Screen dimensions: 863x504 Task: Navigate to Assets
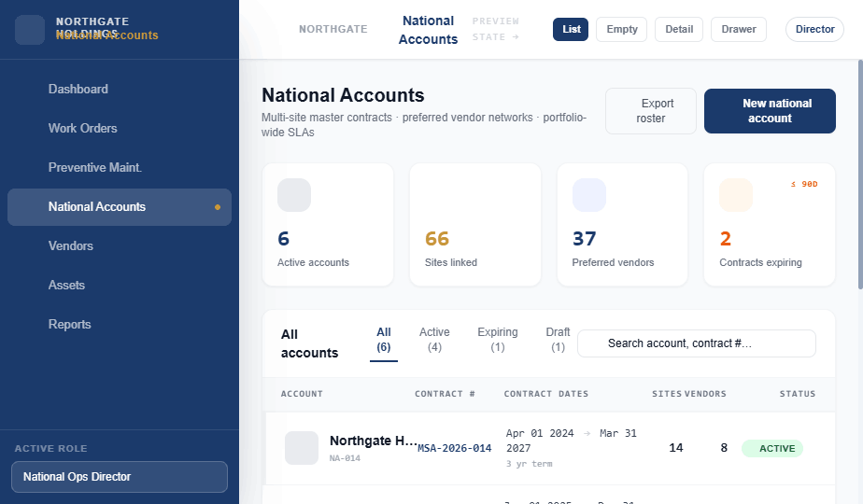120,285
